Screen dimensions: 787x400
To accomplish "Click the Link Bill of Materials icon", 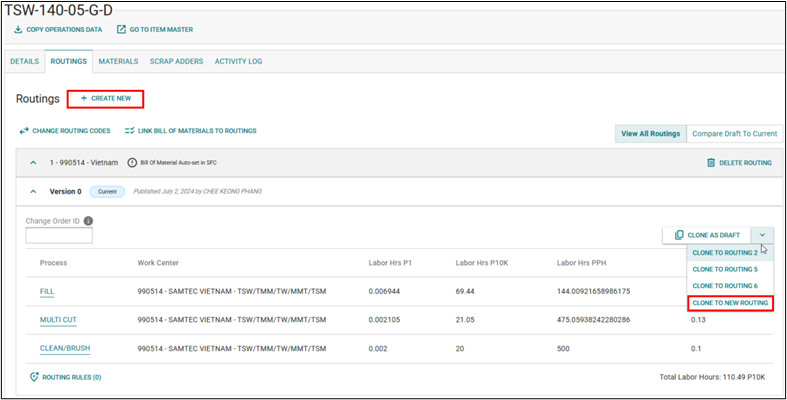I will click(129, 131).
